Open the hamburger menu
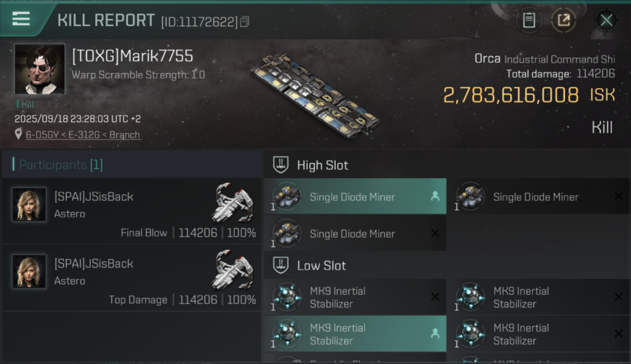The image size is (631, 364). (21, 19)
